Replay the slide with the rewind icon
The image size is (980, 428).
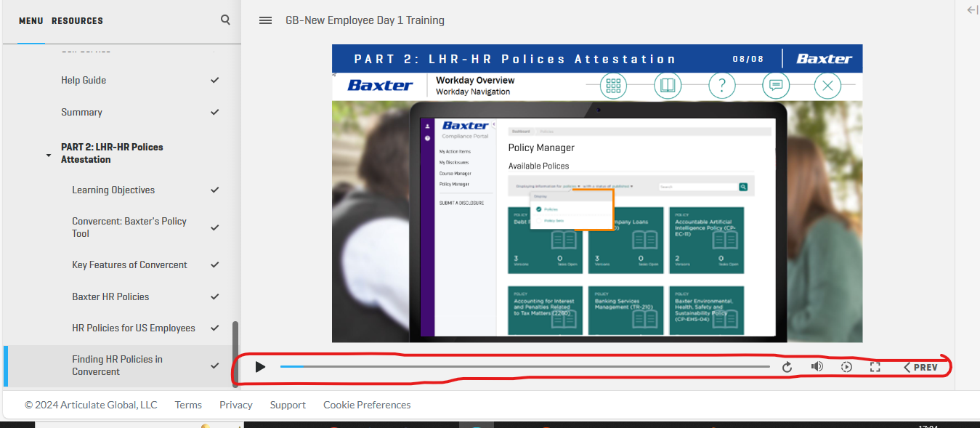tap(787, 367)
